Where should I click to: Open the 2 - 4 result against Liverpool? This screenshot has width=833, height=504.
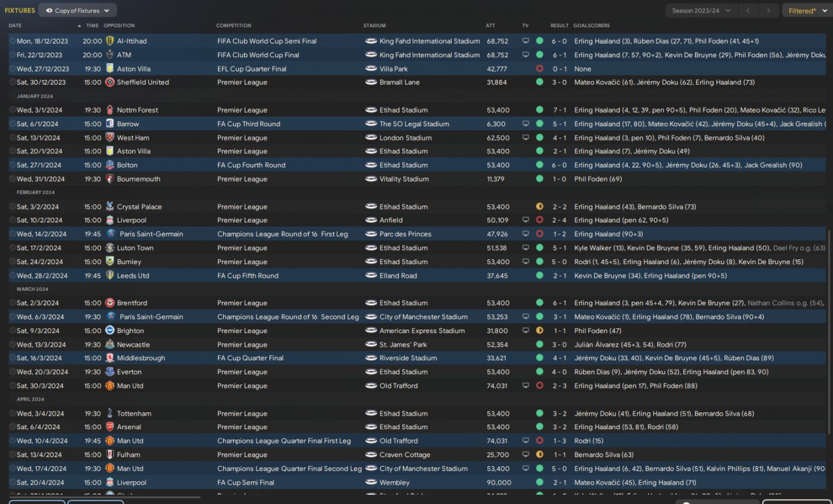(x=560, y=220)
